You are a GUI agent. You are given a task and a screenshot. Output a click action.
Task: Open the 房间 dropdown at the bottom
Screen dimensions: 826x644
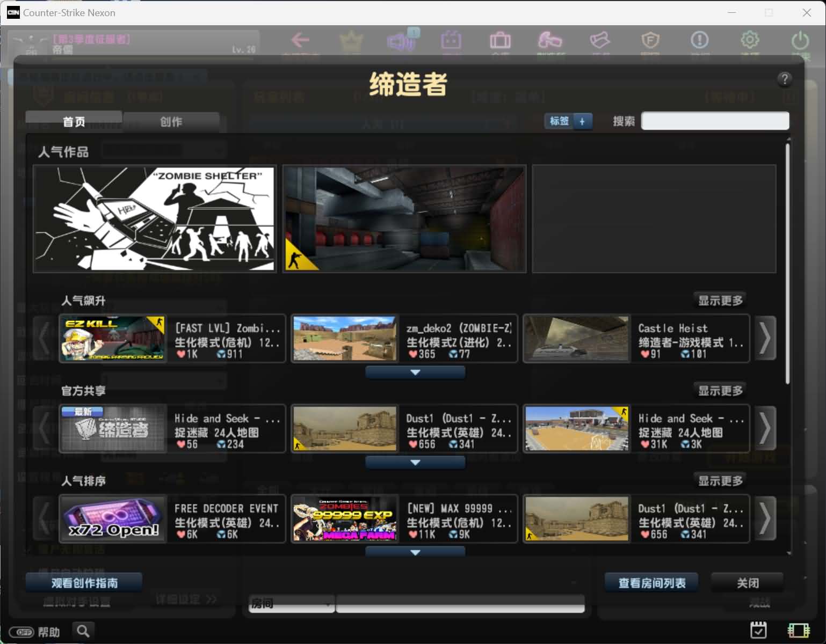coord(290,603)
